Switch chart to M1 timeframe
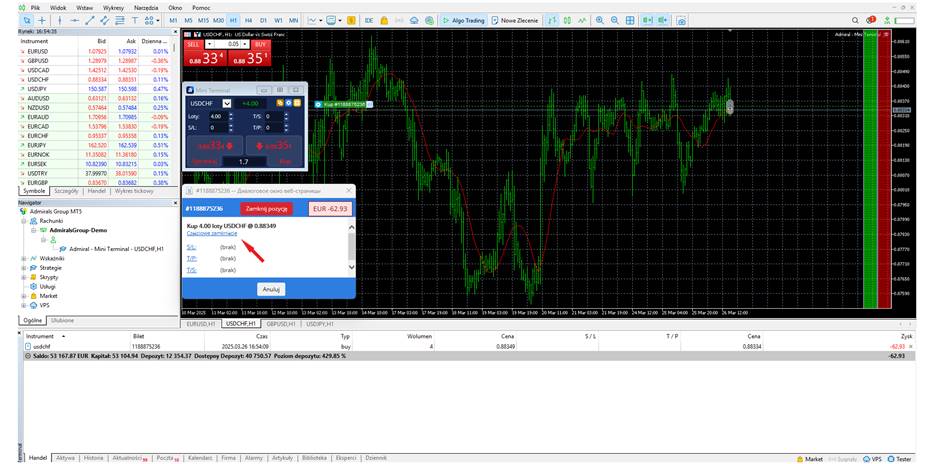This screenshot has height=464, width=934. (x=174, y=20)
